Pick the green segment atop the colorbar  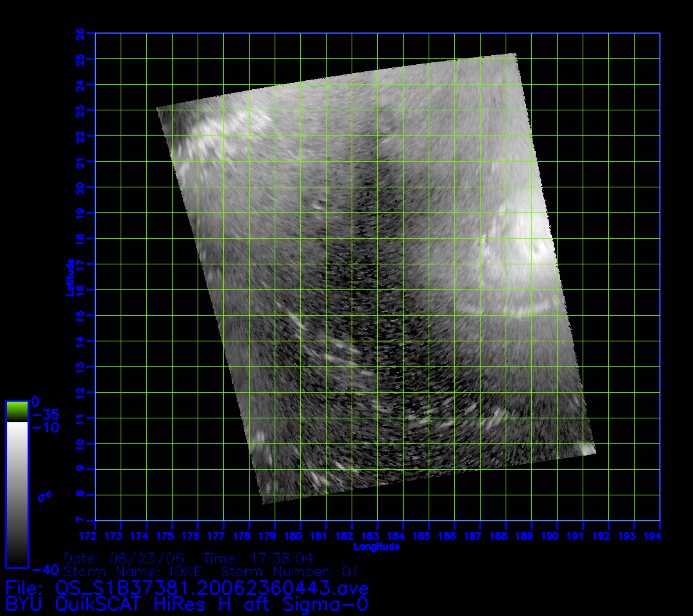[17, 411]
